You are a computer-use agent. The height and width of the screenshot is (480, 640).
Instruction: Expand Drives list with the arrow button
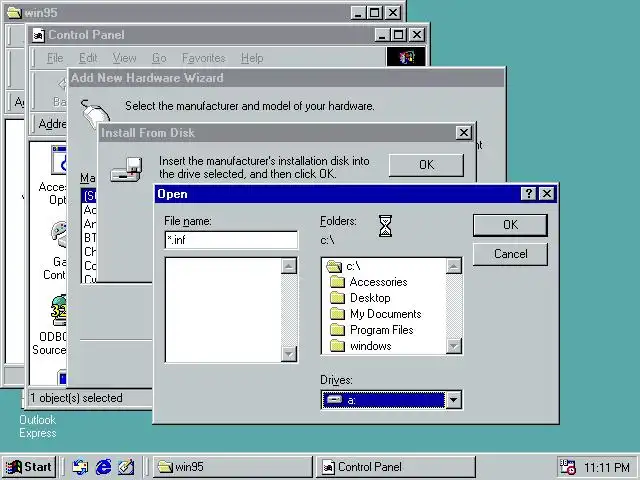click(453, 400)
